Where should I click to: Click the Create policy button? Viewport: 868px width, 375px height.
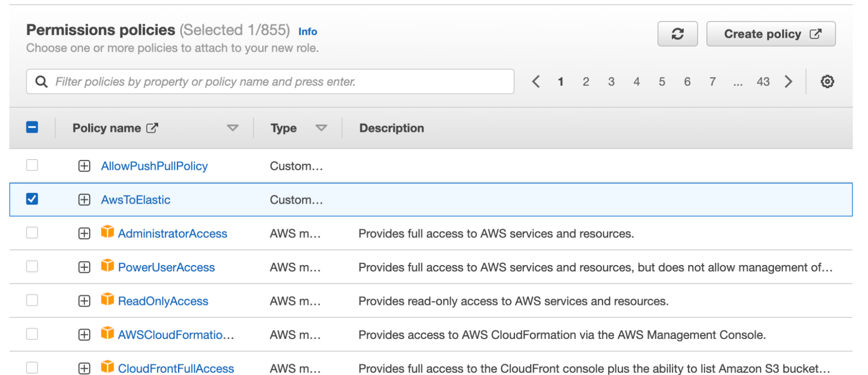tap(770, 34)
